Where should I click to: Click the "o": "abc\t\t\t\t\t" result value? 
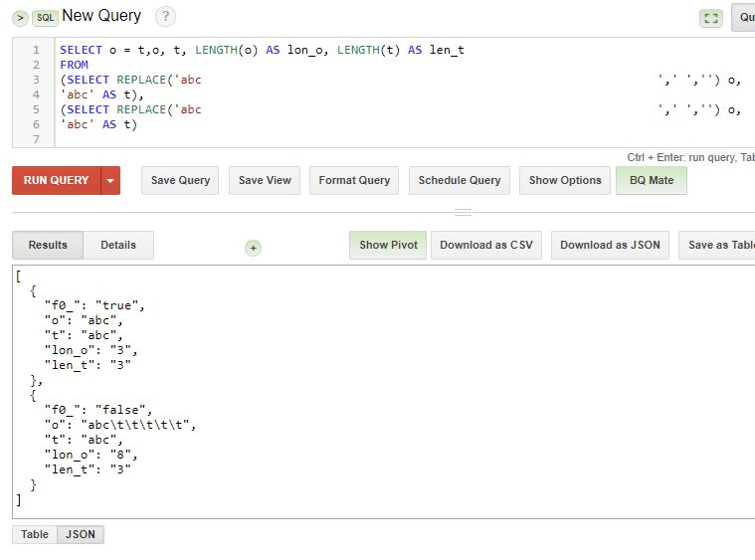click(138, 425)
